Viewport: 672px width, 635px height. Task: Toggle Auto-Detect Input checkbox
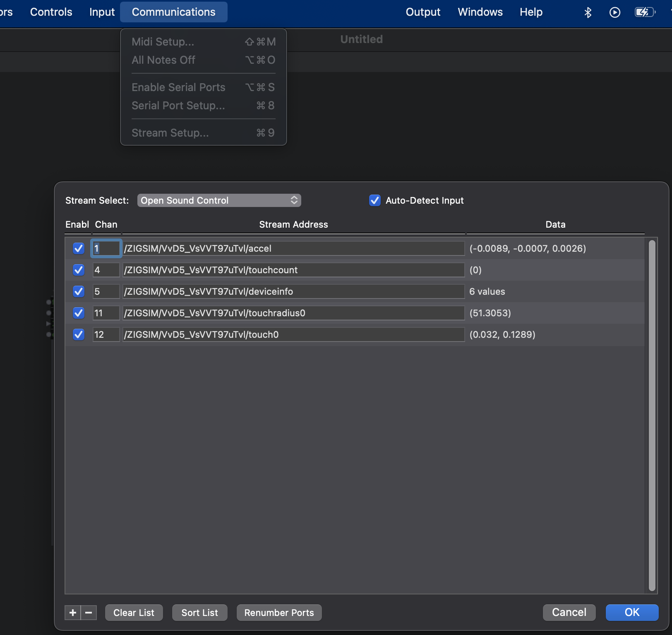tap(374, 200)
